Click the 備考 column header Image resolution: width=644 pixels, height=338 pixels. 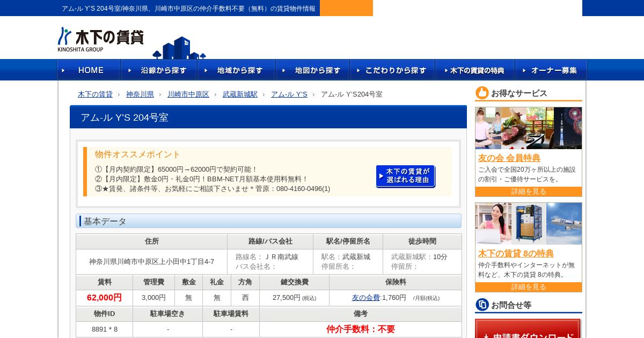tap(361, 314)
